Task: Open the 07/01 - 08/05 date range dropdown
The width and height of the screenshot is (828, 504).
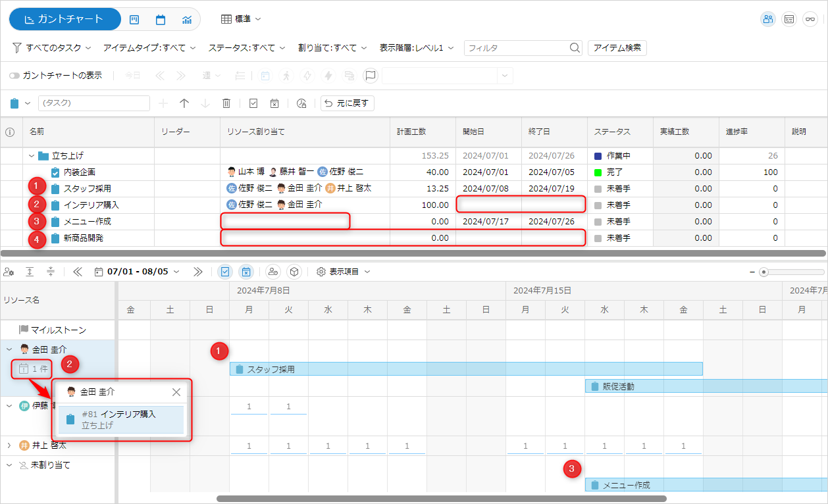Action: 137,272
